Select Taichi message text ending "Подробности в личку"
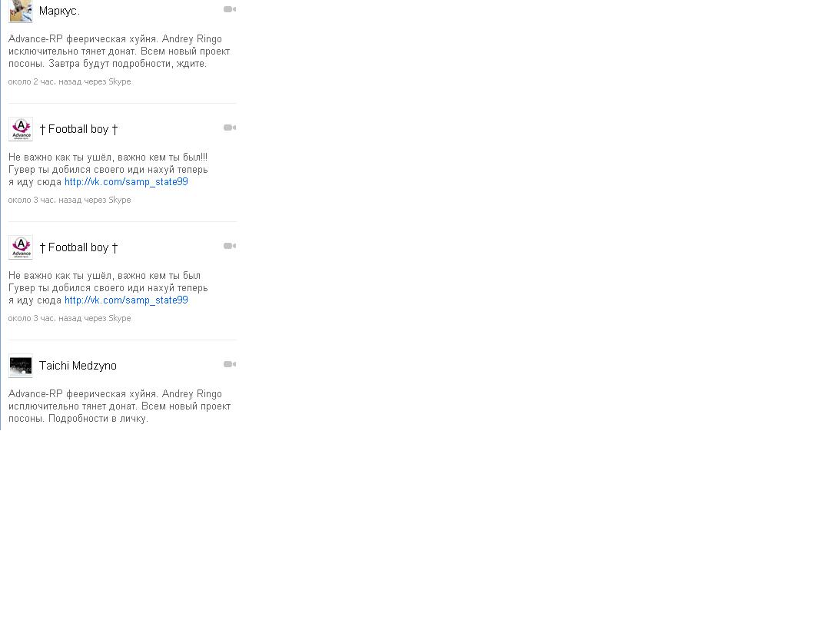840x620 pixels. point(119,406)
